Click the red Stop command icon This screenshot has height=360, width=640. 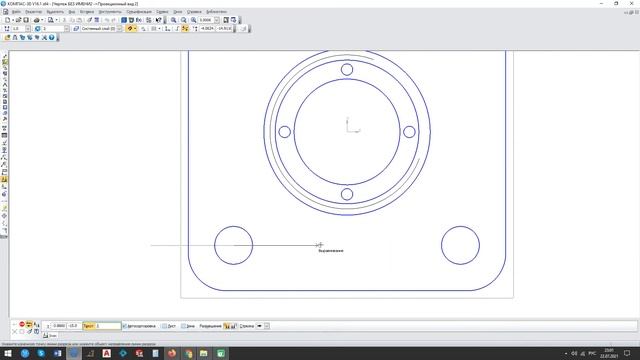22,324
